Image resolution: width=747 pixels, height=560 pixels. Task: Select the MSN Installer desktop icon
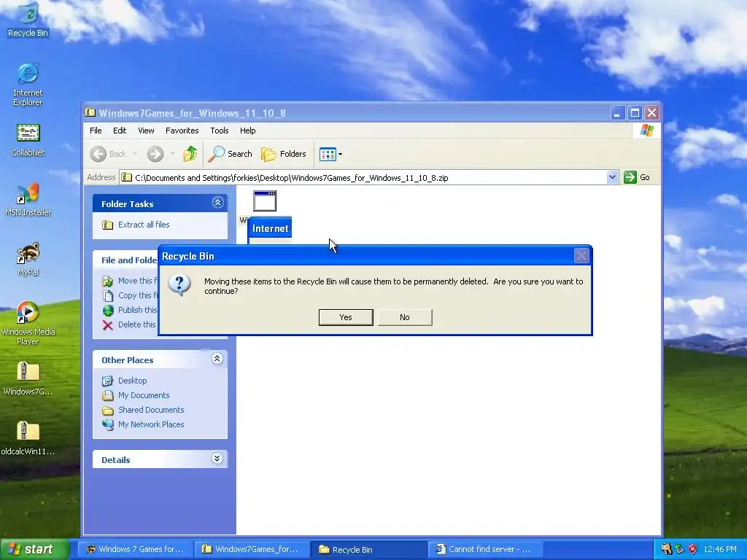click(28, 200)
